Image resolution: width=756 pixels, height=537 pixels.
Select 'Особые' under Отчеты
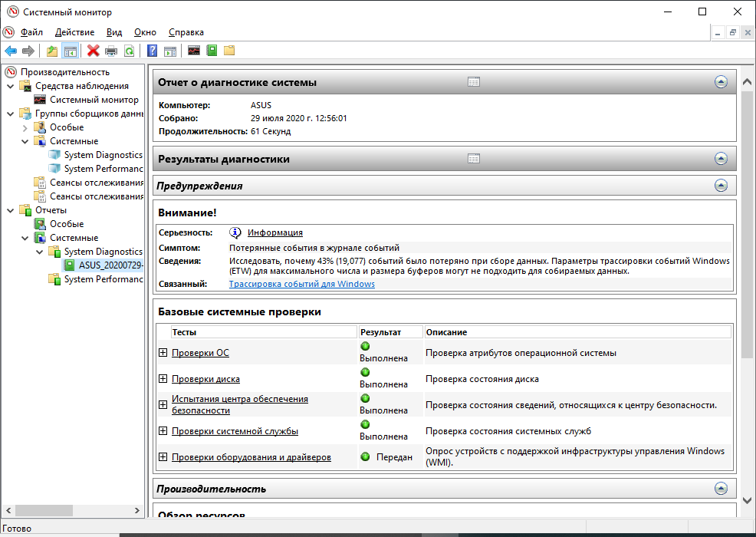coord(67,224)
